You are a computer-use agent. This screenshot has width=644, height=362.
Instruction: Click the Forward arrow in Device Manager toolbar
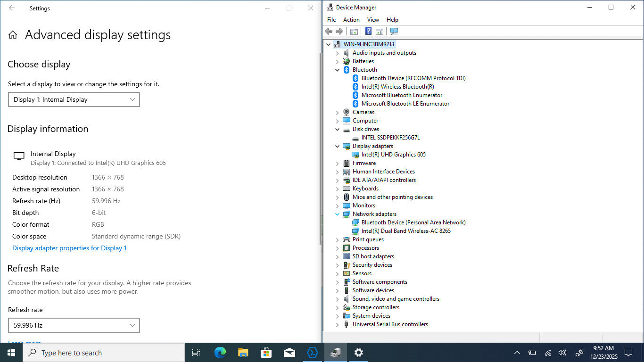tap(339, 32)
